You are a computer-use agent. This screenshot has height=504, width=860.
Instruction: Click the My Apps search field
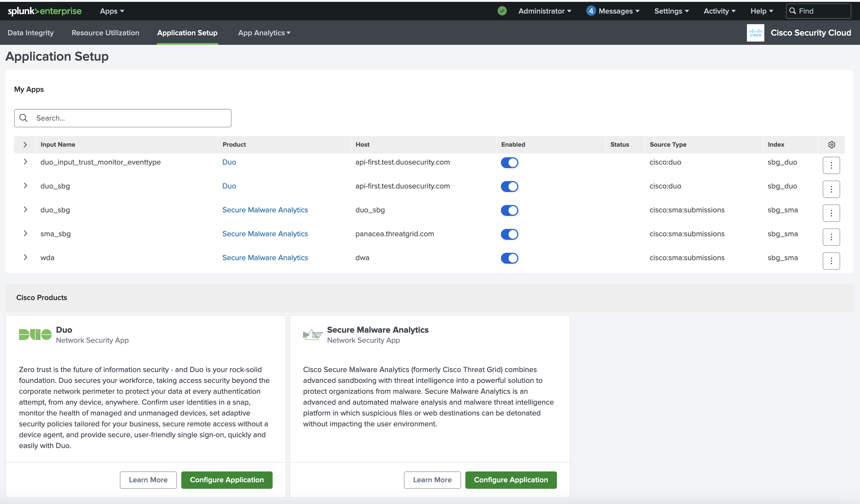[x=123, y=118]
